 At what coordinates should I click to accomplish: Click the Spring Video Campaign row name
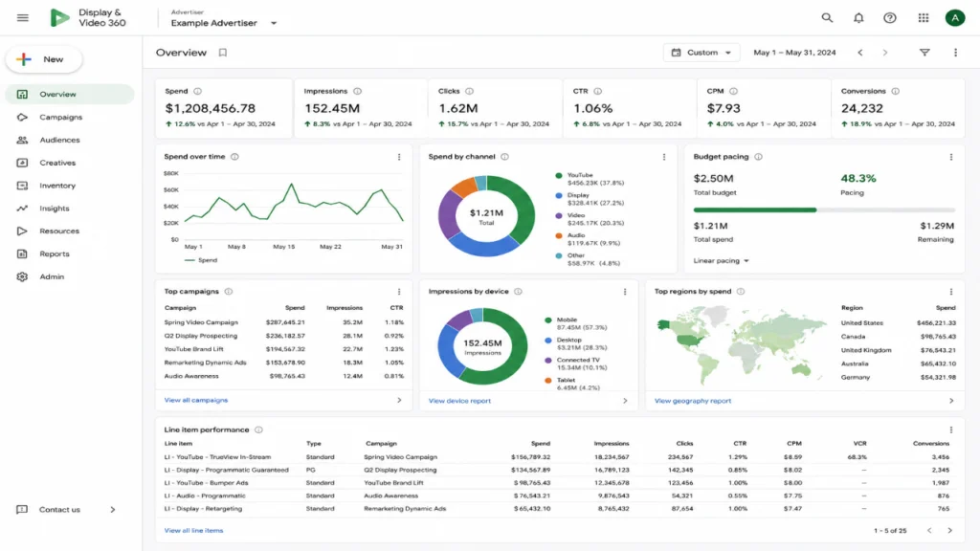coord(201,322)
